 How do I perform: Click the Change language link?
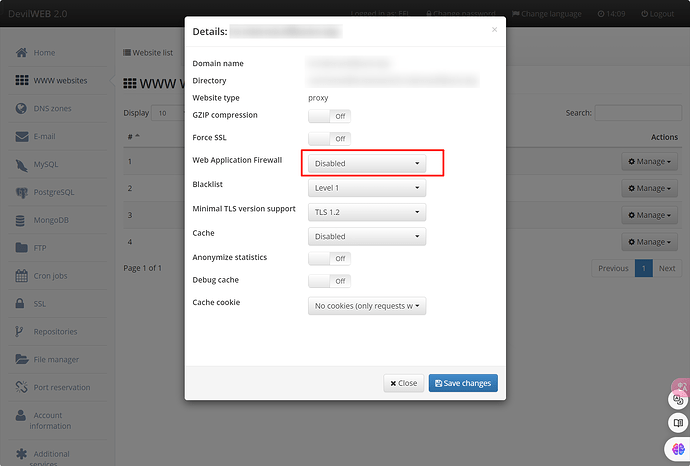[x=547, y=14]
